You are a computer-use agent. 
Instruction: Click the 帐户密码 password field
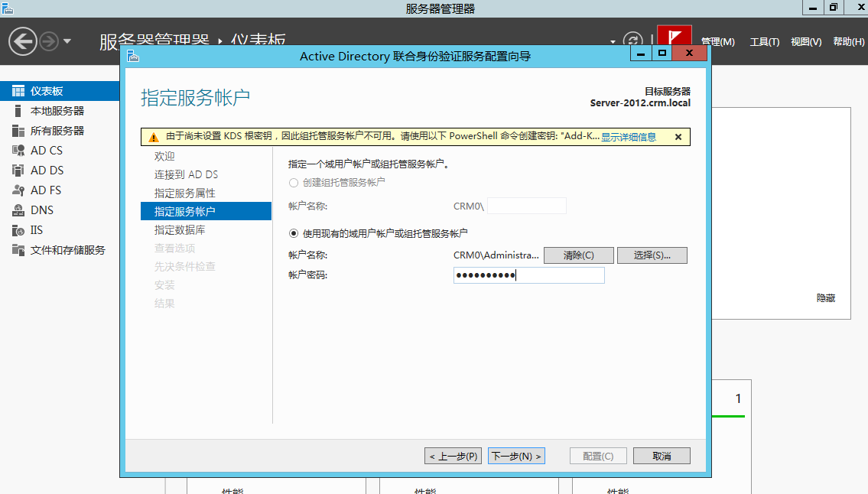[x=528, y=275]
